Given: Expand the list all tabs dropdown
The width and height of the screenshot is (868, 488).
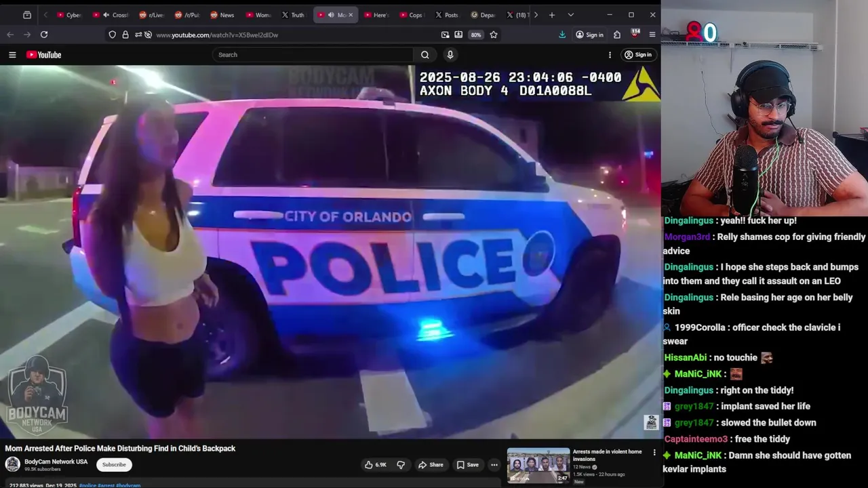Looking at the screenshot, I should pos(570,15).
